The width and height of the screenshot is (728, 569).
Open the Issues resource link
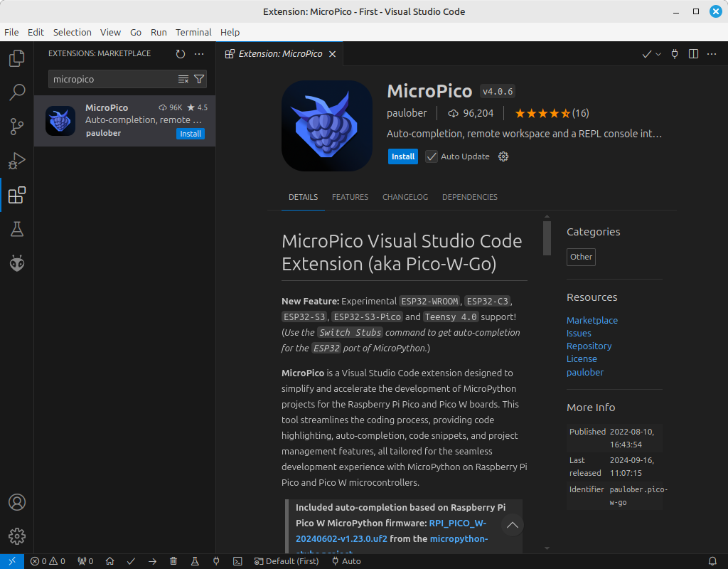(x=579, y=333)
